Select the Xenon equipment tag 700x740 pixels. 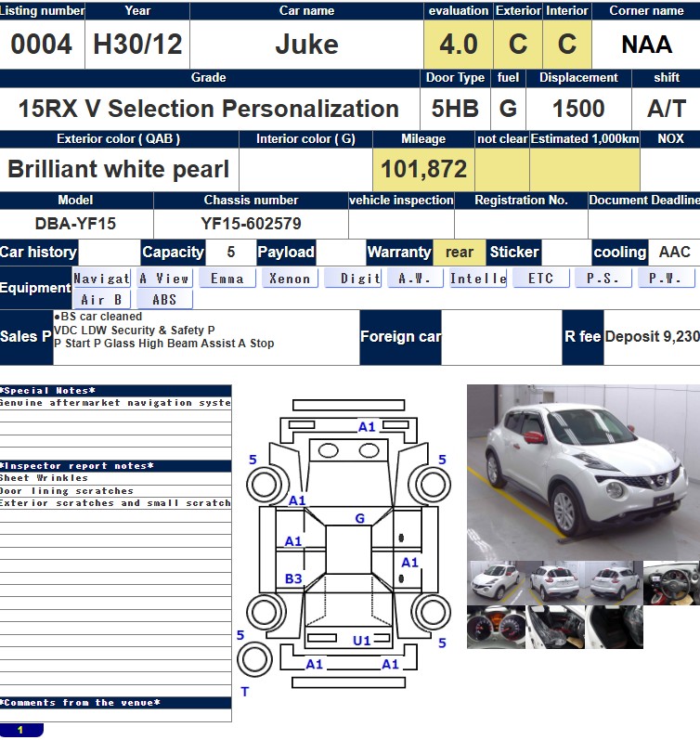(290, 279)
